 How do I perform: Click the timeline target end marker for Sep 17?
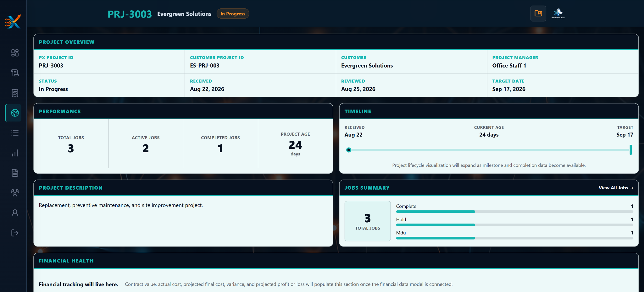(x=630, y=150)
